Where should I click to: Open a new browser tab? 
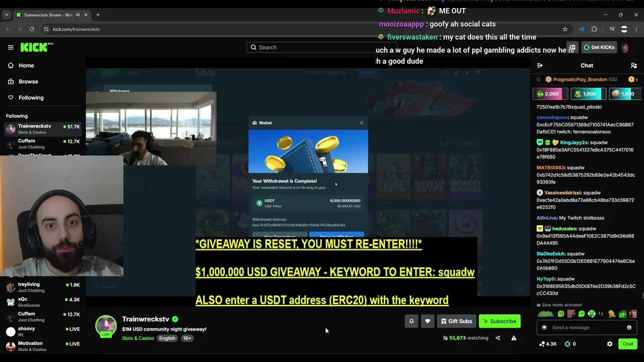98,15
